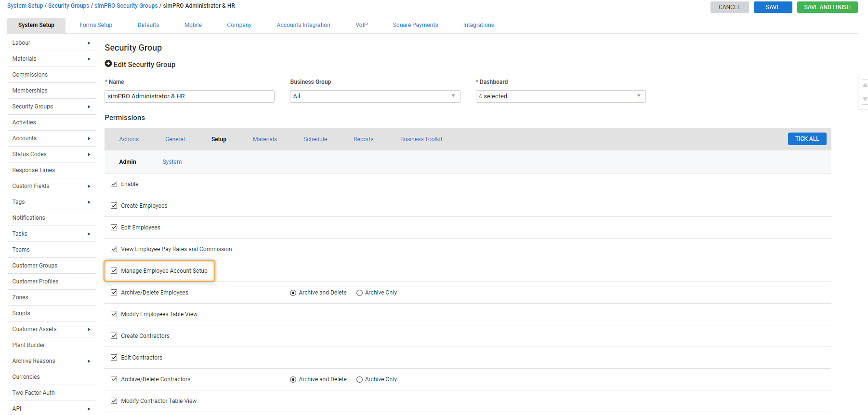Viewport: 868px width, 415px height.
Task: Open the System sub-tab
Action: coord(172,162)
